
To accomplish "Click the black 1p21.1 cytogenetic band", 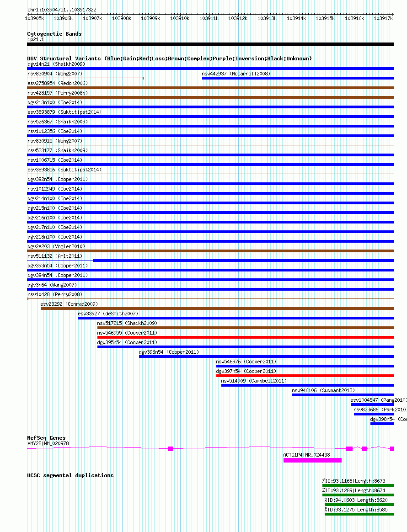I will (x=210, y=44).
